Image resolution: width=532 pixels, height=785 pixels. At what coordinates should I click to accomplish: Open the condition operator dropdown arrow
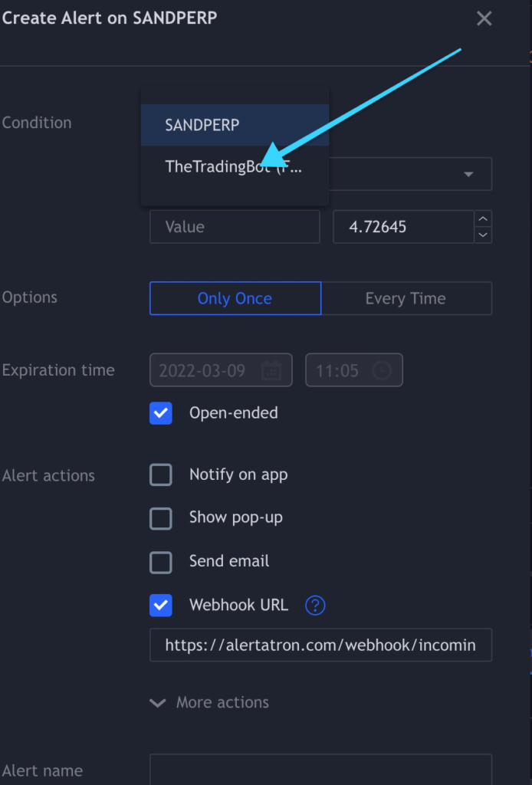tap(468, 174)
